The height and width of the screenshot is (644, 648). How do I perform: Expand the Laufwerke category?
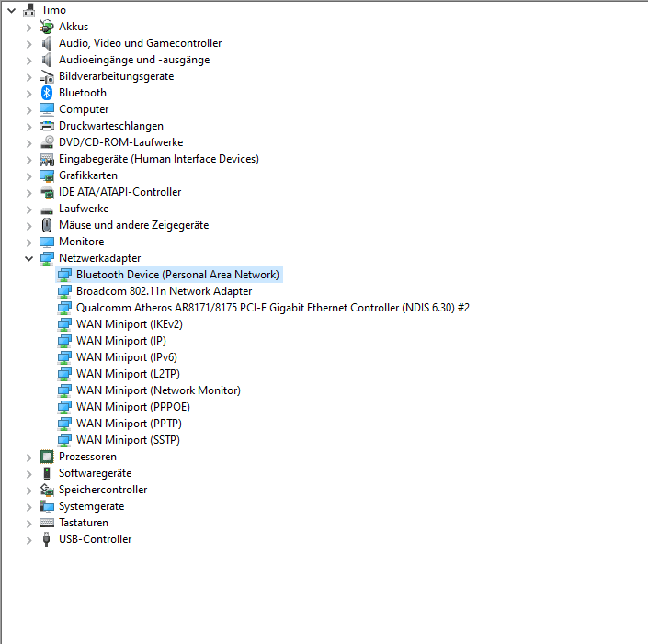point(28,209)
